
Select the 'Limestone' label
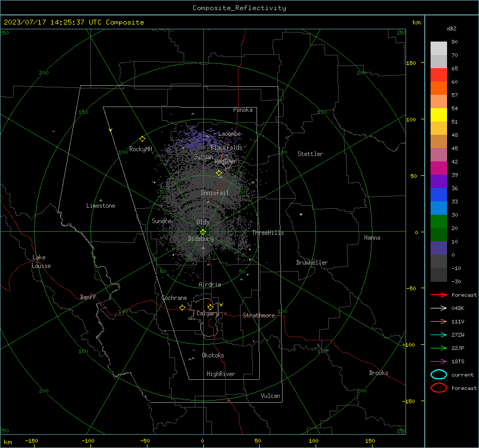pos(101,206)
